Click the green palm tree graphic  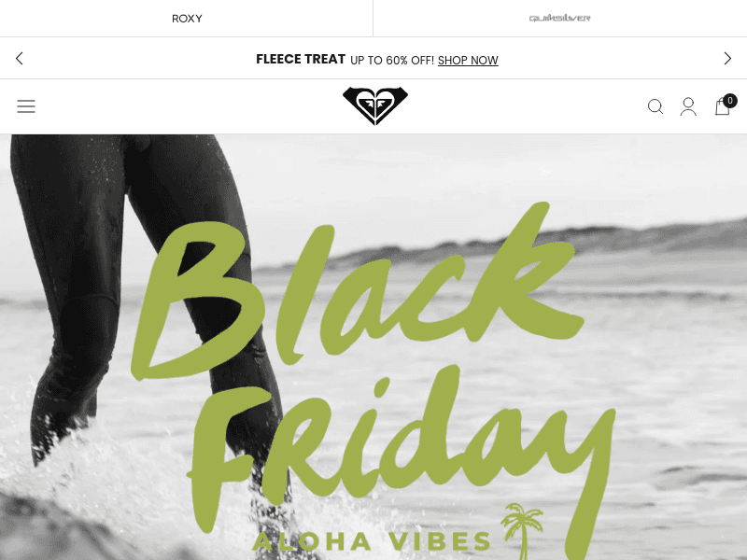522,530
